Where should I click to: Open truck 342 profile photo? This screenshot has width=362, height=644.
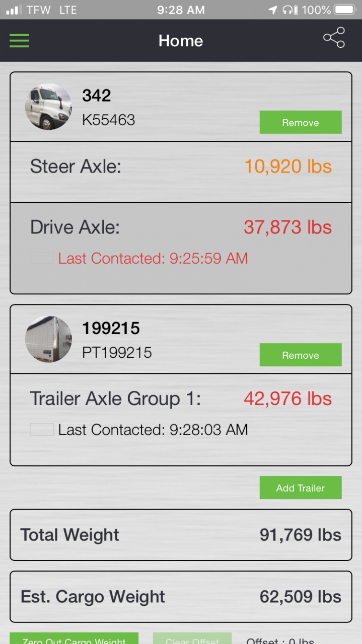click(49, 107)
